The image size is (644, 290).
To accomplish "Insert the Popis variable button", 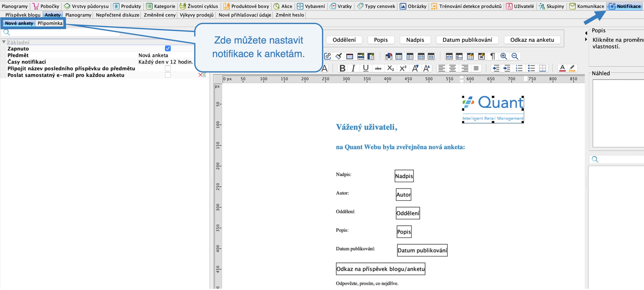I will [x=381, y=40].
